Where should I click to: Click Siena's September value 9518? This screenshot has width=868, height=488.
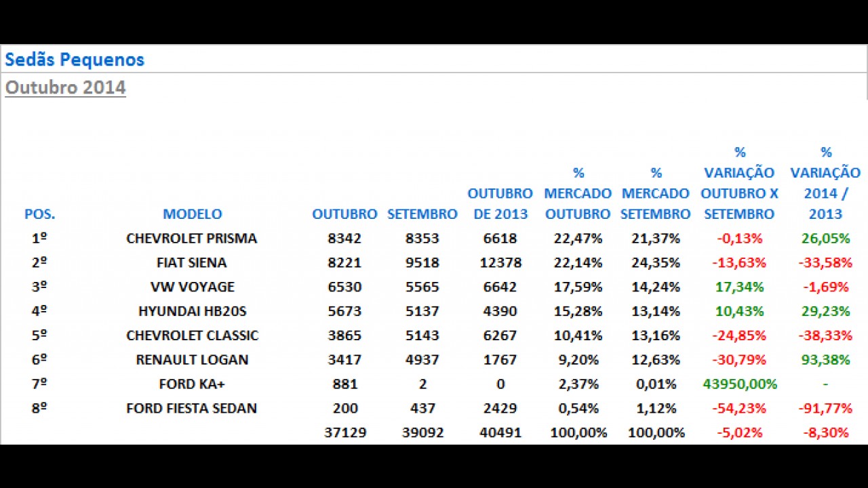tap(422, 263)
